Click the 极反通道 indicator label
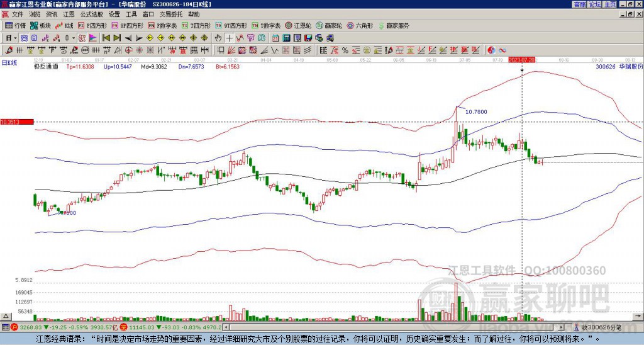The width and height of the screenshot is (644, 345). pos(46,66)
